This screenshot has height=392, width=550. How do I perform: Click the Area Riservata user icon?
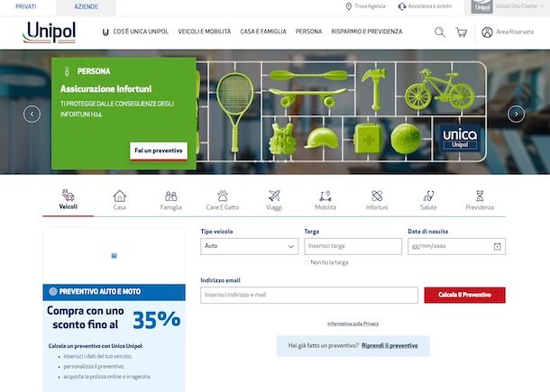(487, 32)
